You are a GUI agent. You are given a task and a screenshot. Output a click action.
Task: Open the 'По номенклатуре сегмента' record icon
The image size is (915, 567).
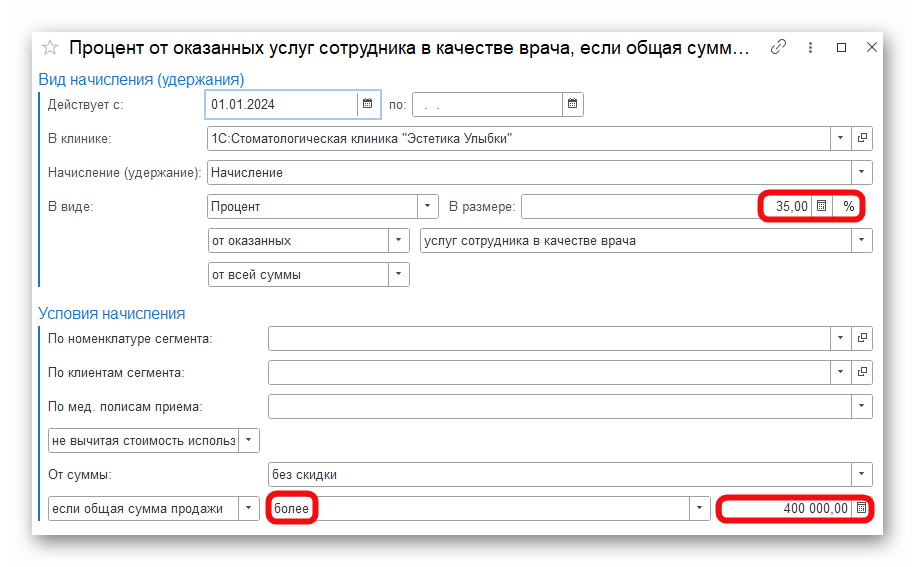(862, 338)
